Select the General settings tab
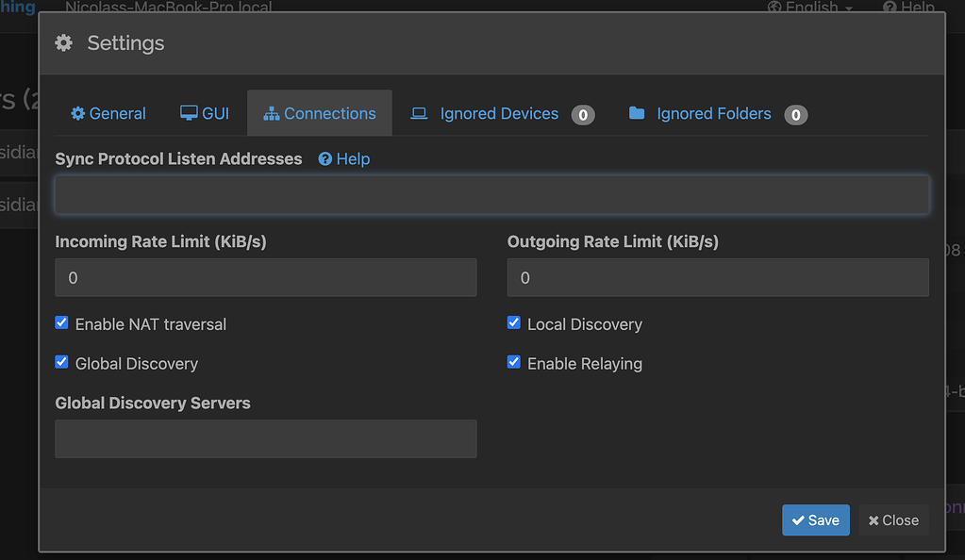 click(108, 113)
